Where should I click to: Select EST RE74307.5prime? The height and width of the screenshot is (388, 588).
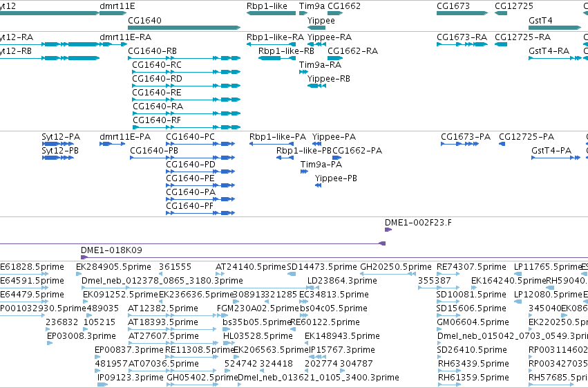point(471,268)
